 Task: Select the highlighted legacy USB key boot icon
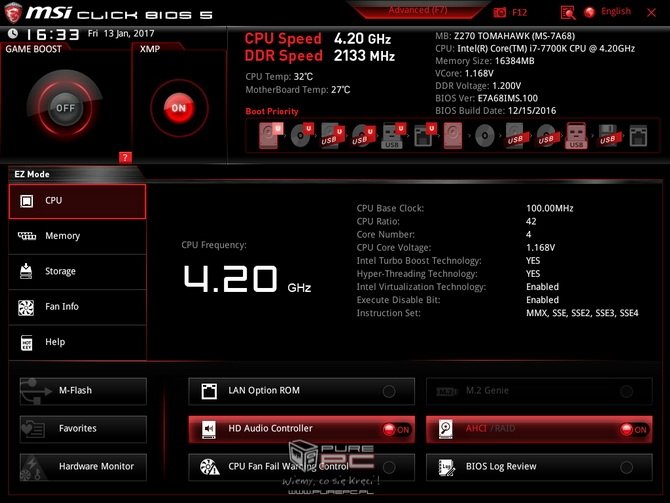[x=576, y=135]
